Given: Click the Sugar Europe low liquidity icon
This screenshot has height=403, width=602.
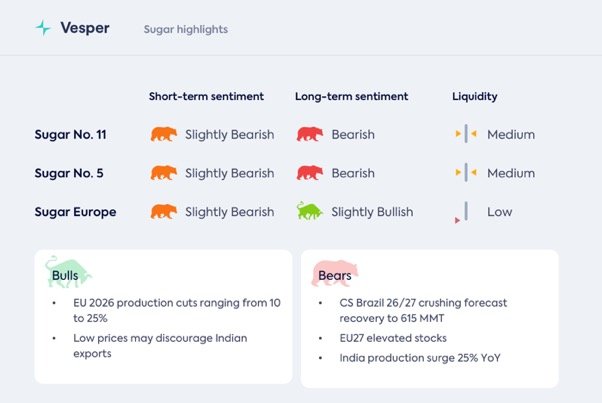Looking at the screenshot, I should (x=464, y=212).
